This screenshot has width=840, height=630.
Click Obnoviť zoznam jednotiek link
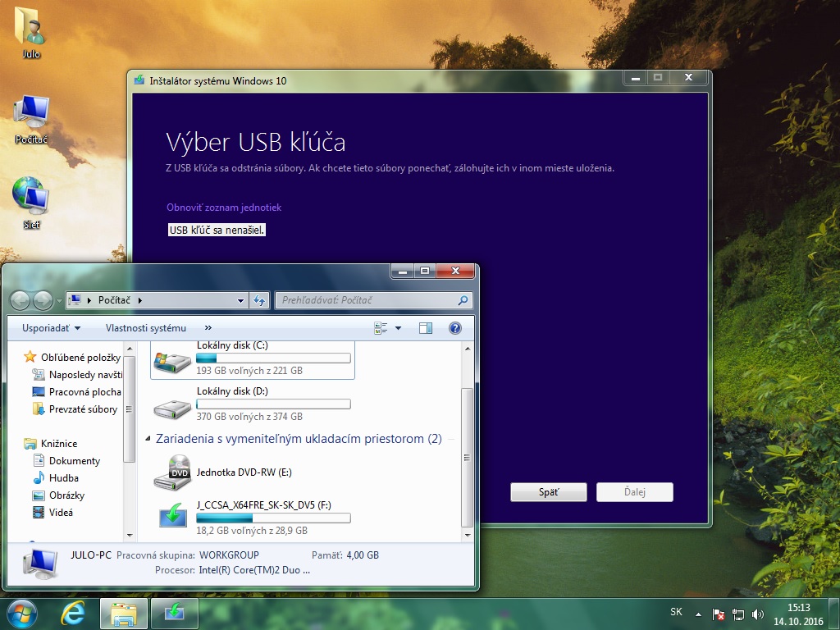coord(224,208)
